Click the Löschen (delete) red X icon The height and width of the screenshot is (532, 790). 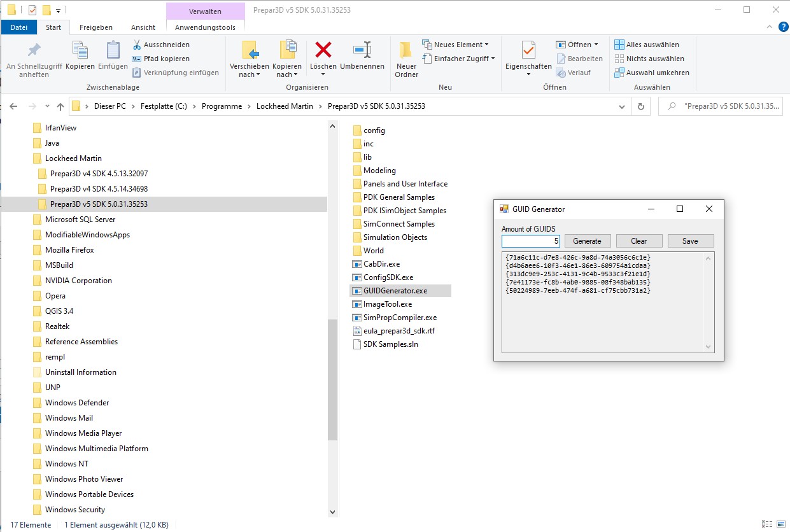click(x=323, y=50)
